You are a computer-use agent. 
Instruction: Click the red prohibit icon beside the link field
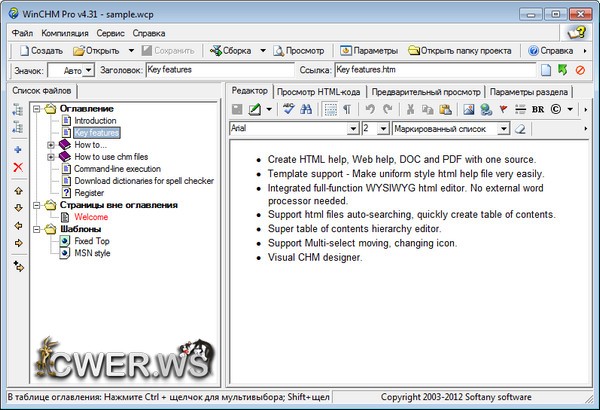[580, 70]
